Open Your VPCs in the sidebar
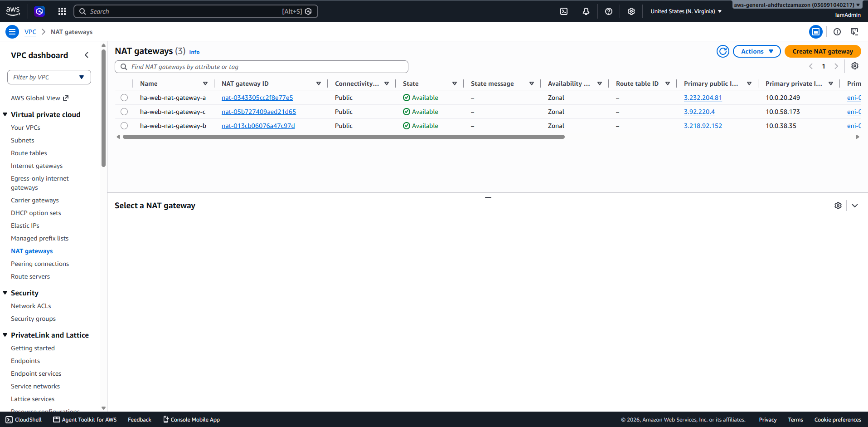Viewport: 868px width, 427px height. click(25, 128)
